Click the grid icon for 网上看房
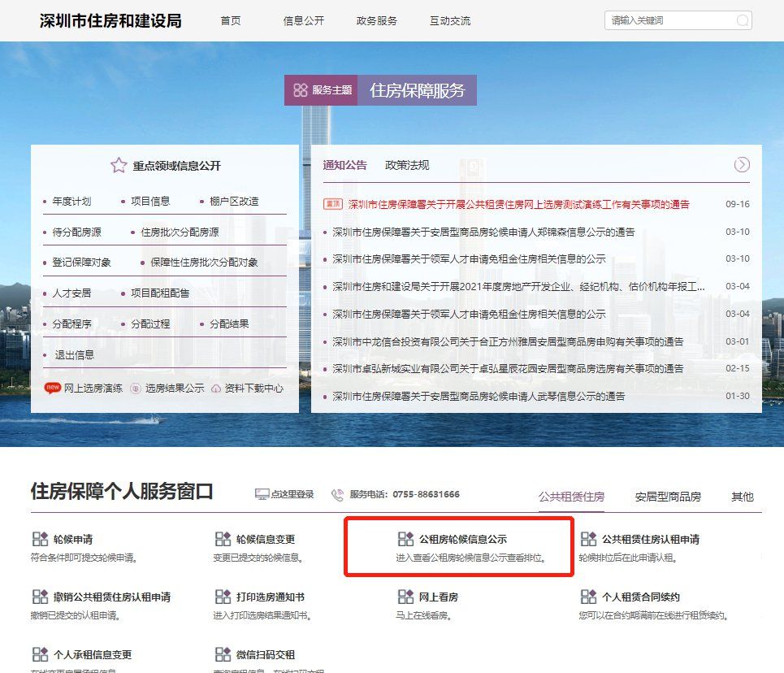The height and width of the screenshot is (673, 784). point(406,597)
